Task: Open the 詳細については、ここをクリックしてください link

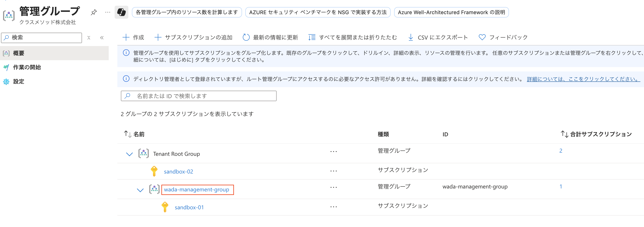Action: pos(583,79)
